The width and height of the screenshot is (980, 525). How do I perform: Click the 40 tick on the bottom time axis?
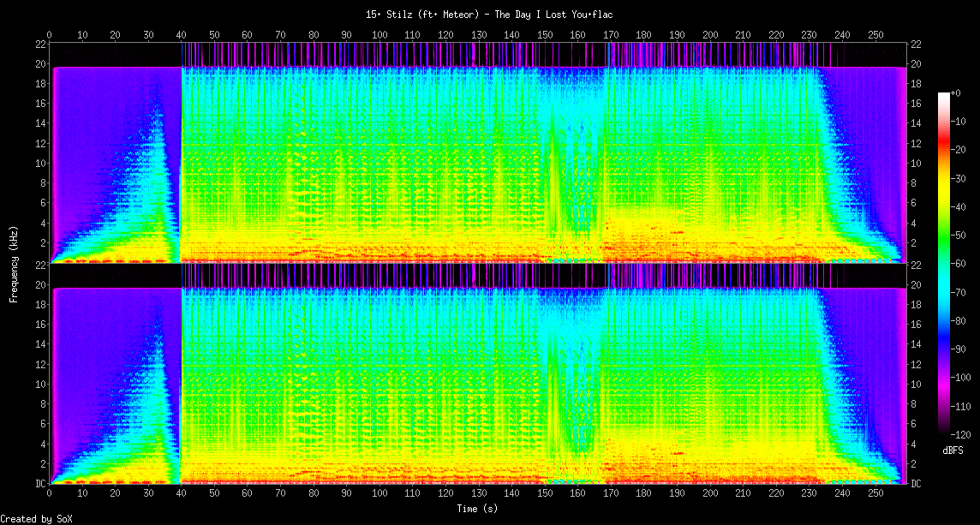click(x=182, y=494)
